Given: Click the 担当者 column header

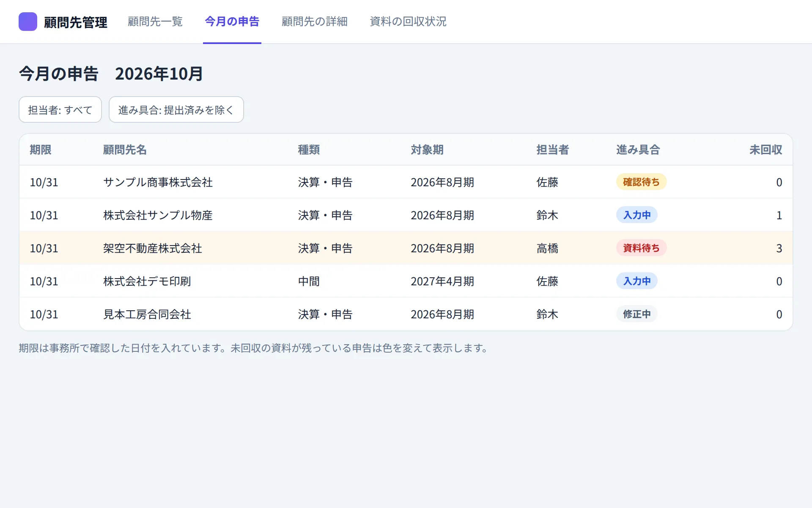Looking at the screenshot, I should pos(553,150).
